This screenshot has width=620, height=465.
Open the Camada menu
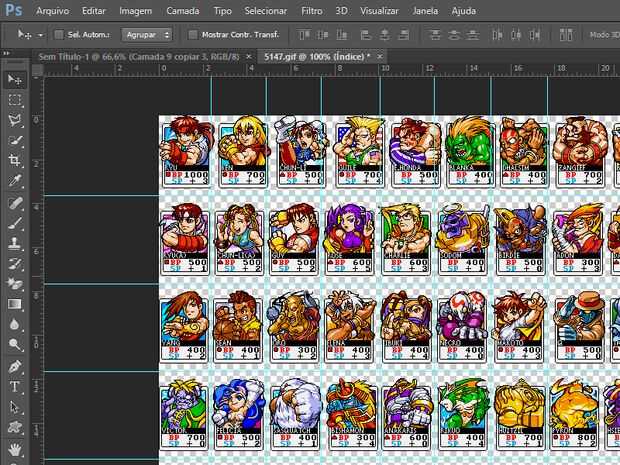click(x=181, y=10)
